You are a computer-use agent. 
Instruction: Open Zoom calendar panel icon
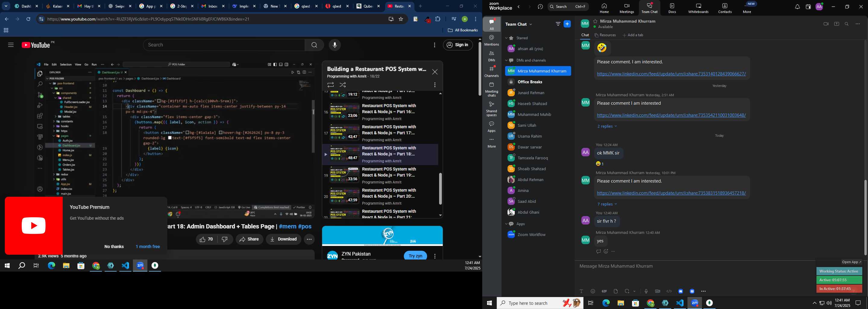pyautogui.click(x=808, y=7)
